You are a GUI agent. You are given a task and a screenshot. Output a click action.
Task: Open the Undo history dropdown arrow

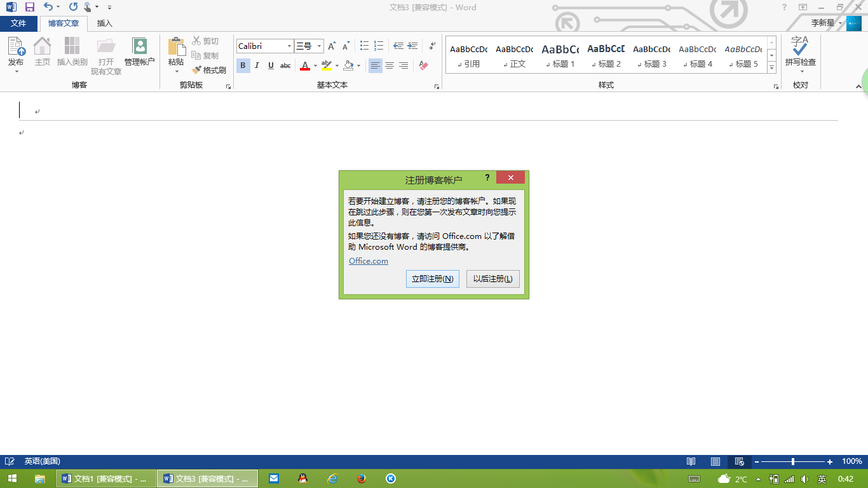click(x=58, y=7)
